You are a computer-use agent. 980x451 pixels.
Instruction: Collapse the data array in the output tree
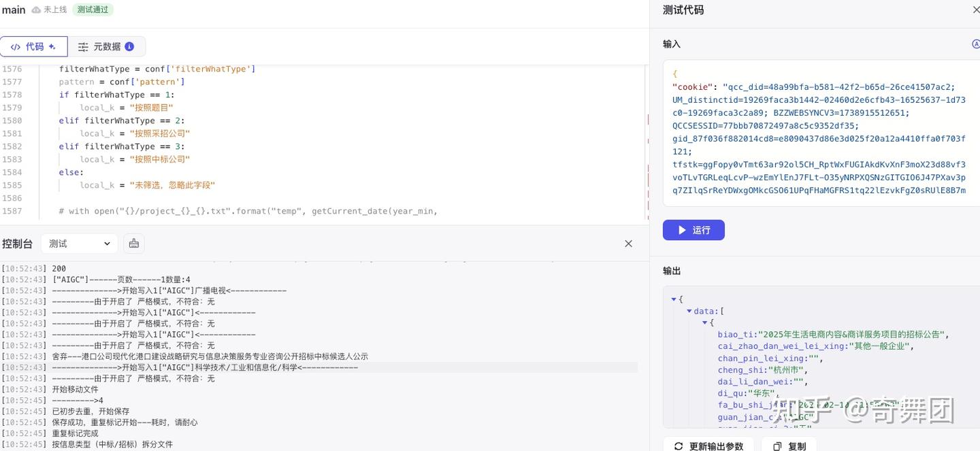[689, 312]
